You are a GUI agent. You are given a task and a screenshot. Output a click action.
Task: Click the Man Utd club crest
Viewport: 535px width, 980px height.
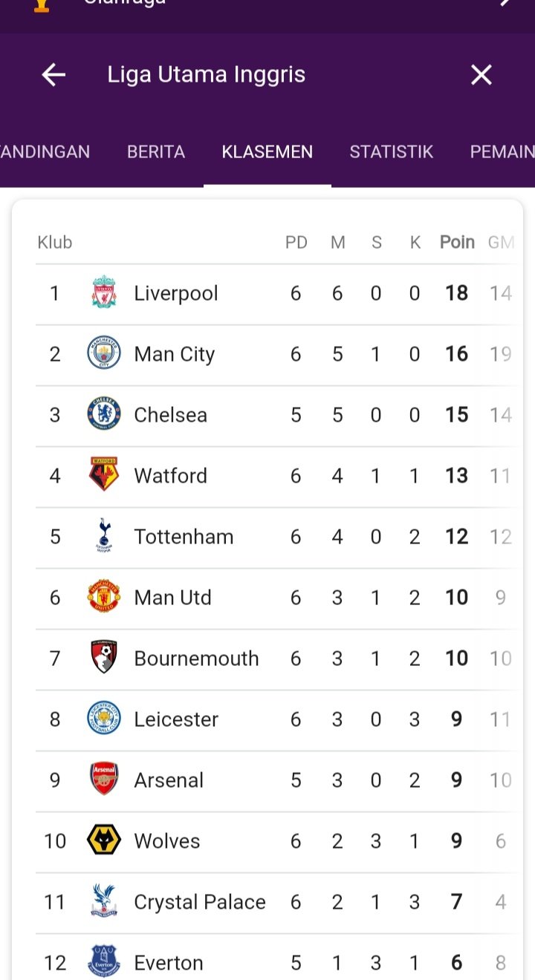(104, 597)
